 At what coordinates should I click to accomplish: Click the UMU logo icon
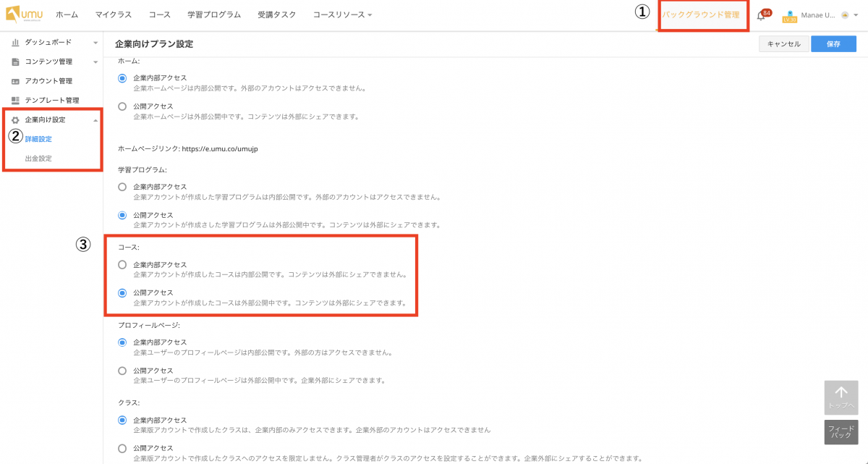click(x=24, y=14)
